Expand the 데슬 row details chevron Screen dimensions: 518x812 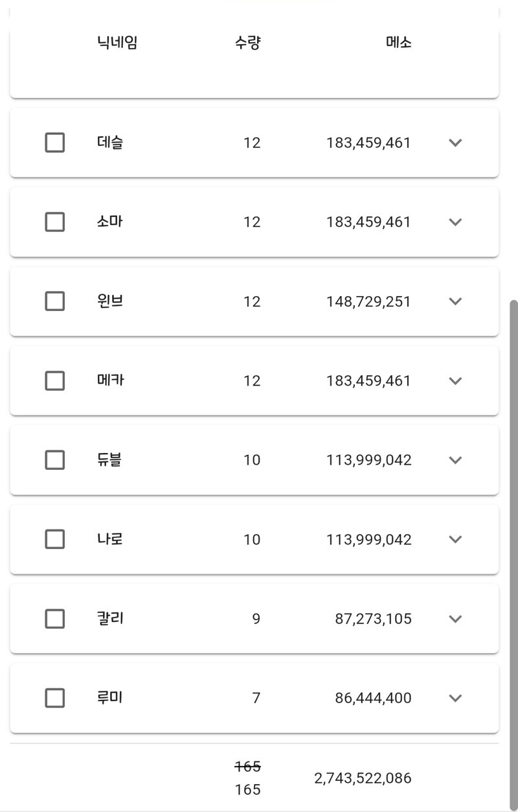455,143
